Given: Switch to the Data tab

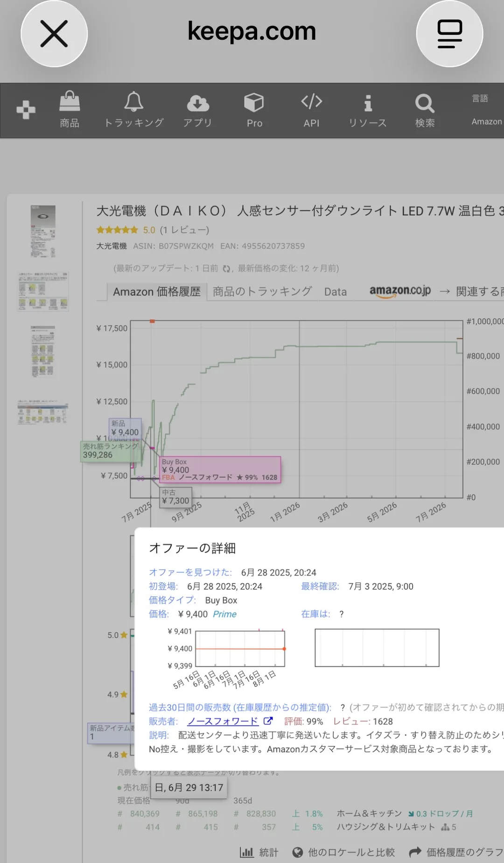Looking at the screenshot, I should [336, 292].
